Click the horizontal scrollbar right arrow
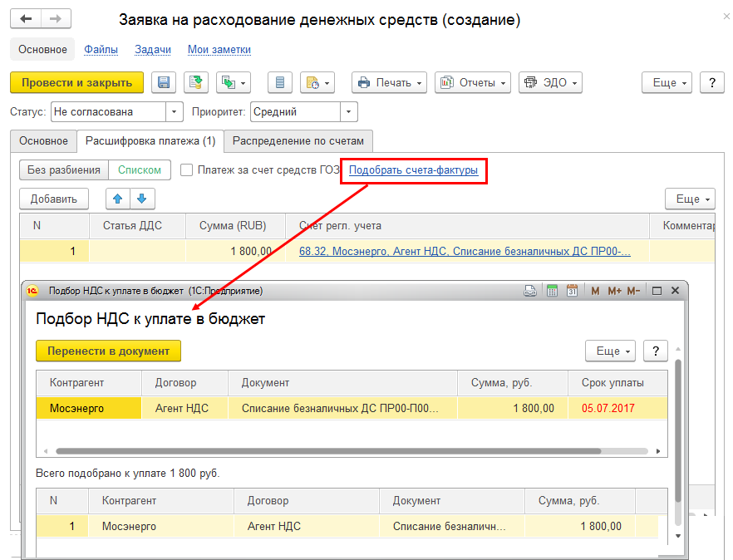This screenshot has width=733, height=560. point(658,451)
